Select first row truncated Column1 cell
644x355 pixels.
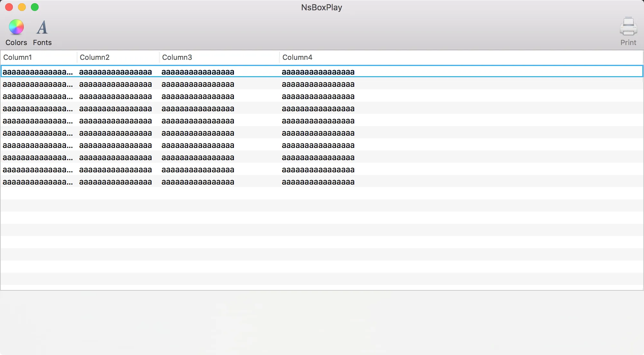coord(38,72)
